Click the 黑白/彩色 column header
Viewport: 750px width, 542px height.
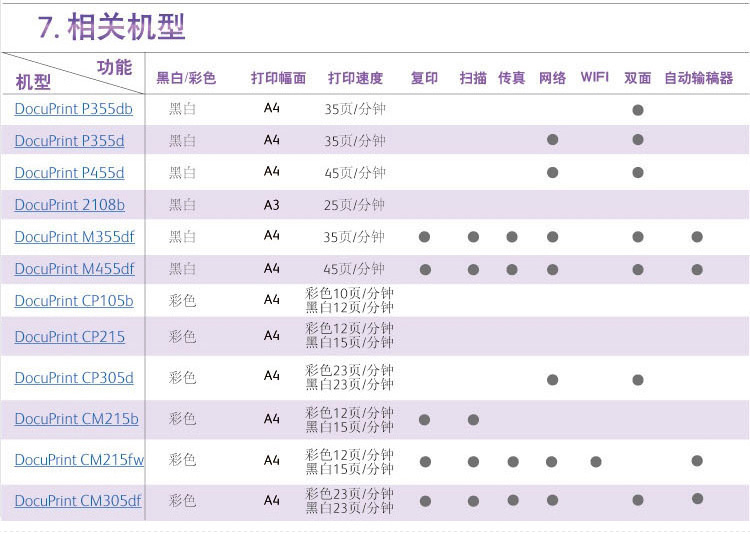coord(186,78)
